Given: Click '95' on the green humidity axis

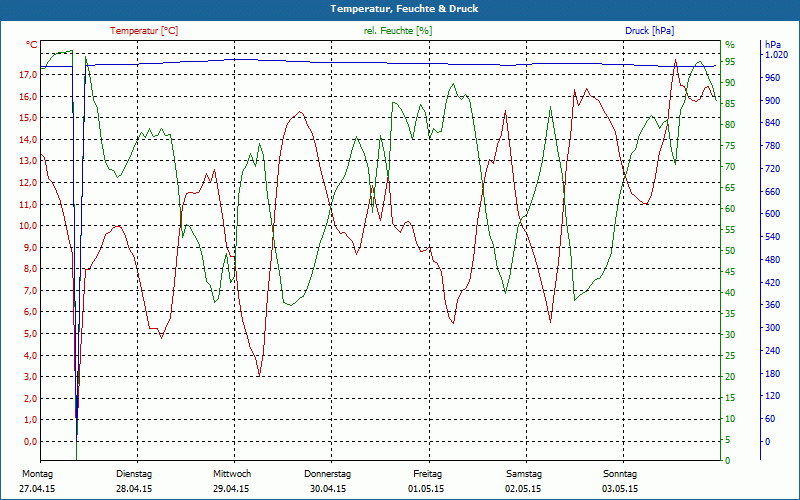Looking at the screenshot, I should tap(730, 62).
